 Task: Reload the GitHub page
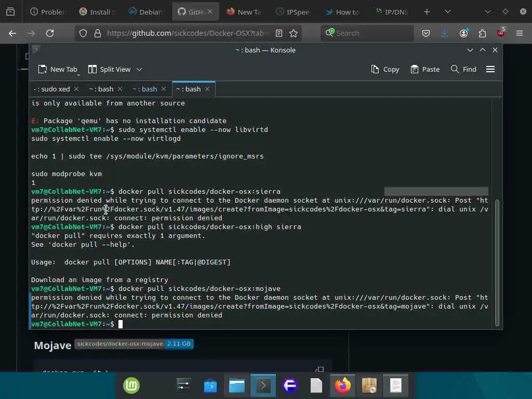(50, 33)
